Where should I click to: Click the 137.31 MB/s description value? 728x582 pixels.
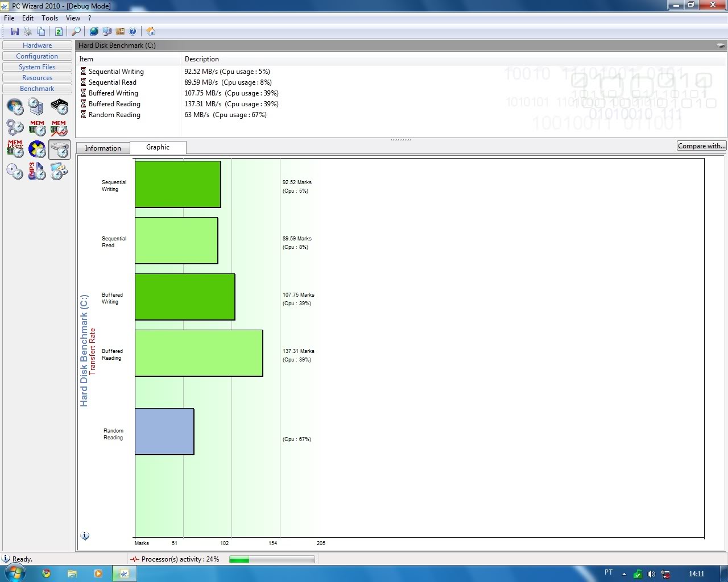[231, 104]
